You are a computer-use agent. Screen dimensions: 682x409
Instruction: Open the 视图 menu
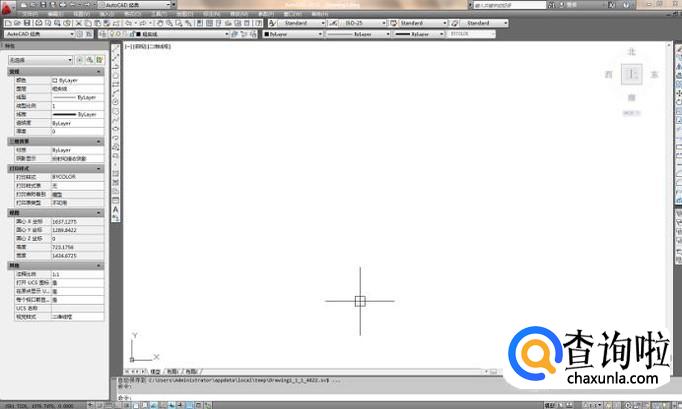click(81, 14)
